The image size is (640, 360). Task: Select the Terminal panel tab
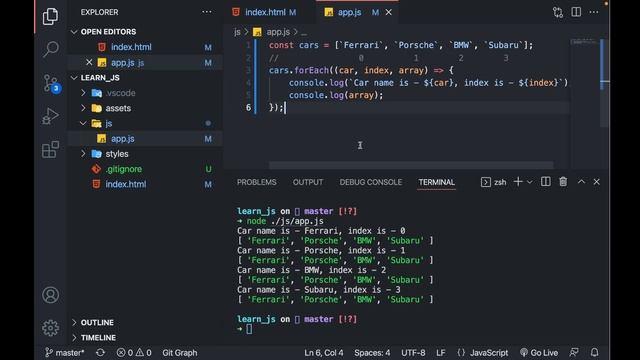(x=436, y=182)
